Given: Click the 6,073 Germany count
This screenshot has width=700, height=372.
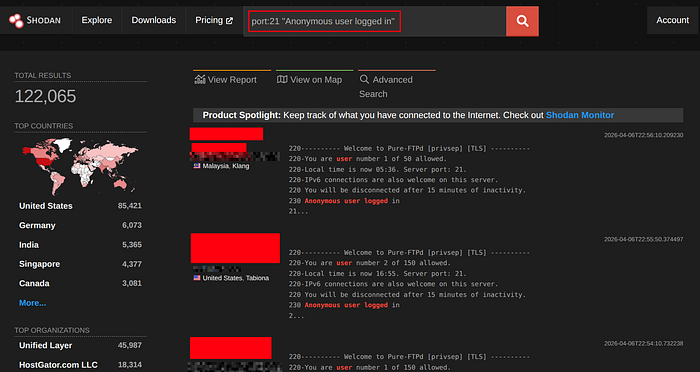Looking at the screenshot, I should [x=132, y=226].
